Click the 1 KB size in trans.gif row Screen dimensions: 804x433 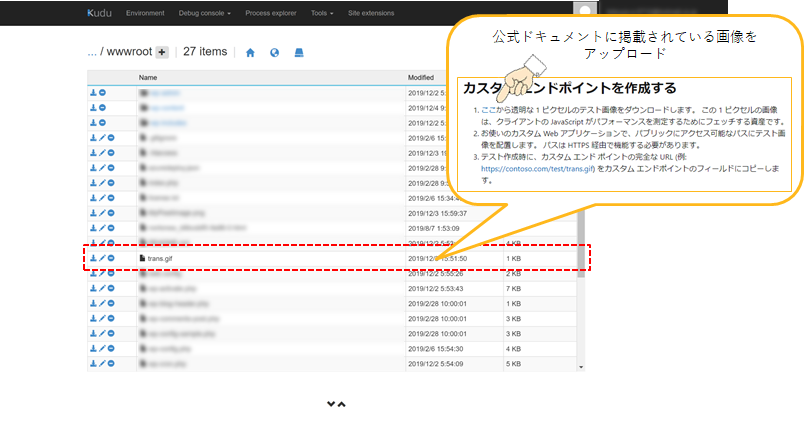pos(513,259)
